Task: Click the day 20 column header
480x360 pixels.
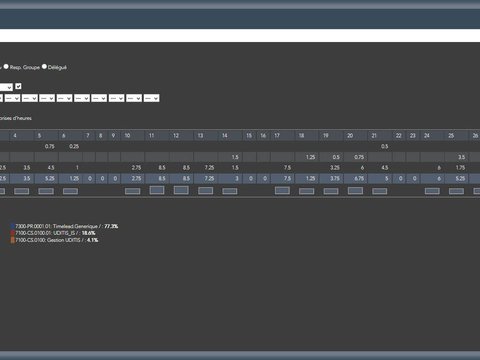Action: [x=356, y=135]
